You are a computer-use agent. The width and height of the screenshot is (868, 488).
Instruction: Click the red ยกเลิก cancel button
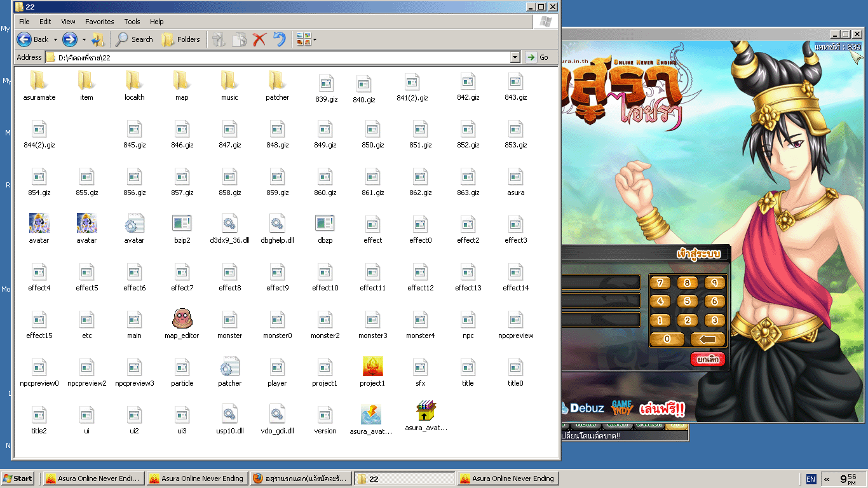(708, 359)
